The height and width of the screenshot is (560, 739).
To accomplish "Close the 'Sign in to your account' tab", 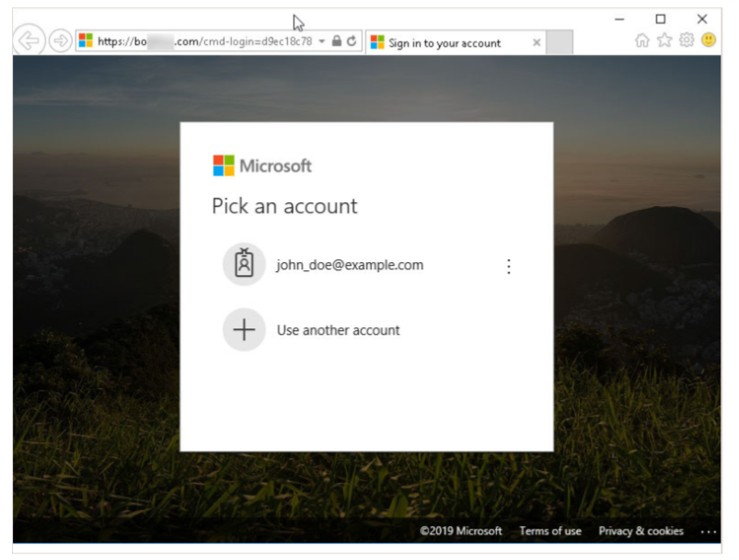I will coord(537,43).
